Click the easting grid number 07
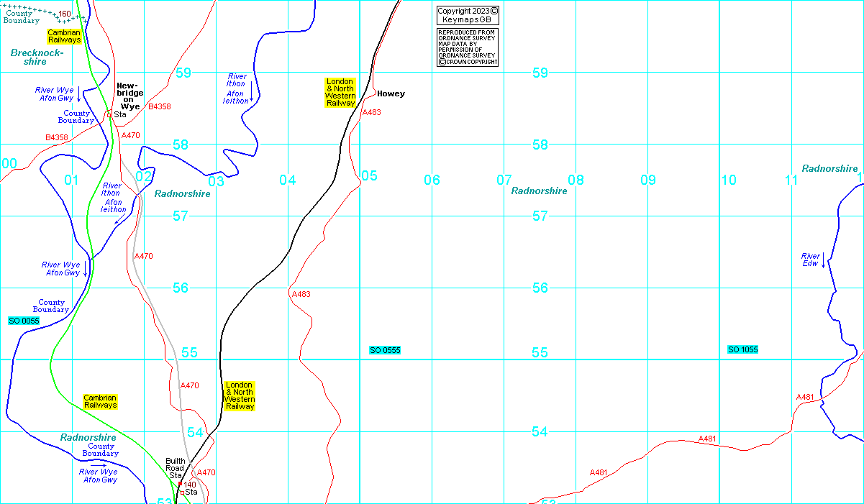 point(504,180)
